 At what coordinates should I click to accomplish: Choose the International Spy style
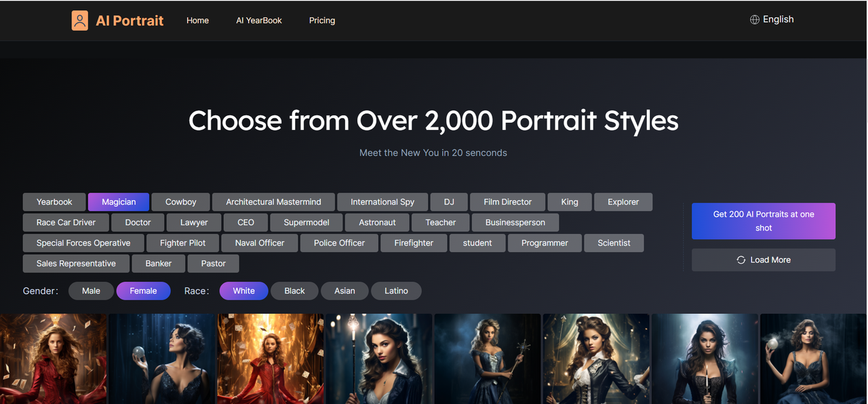(x=382, y=202)
